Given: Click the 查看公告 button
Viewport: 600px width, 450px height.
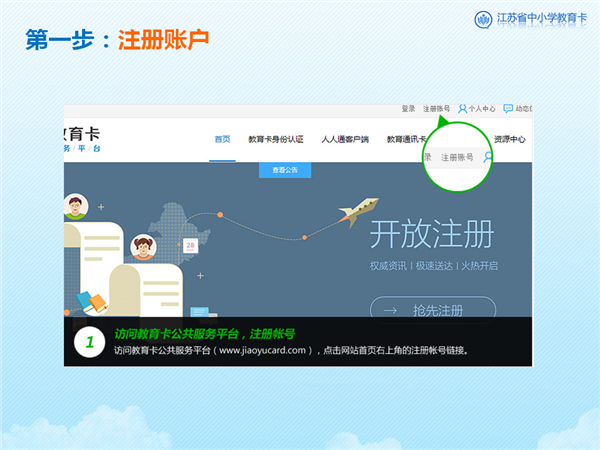Looking at the screenshot, I should (285, 170).
